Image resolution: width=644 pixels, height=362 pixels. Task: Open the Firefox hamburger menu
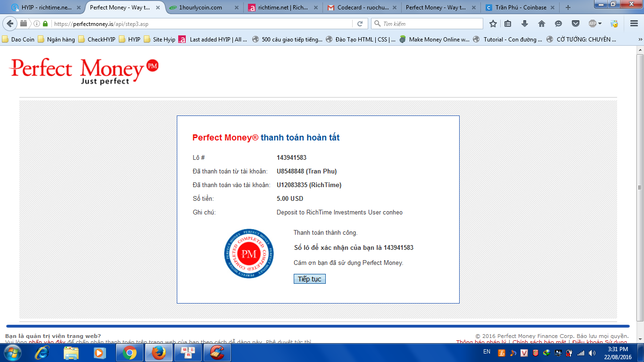[x=634, y=24]
